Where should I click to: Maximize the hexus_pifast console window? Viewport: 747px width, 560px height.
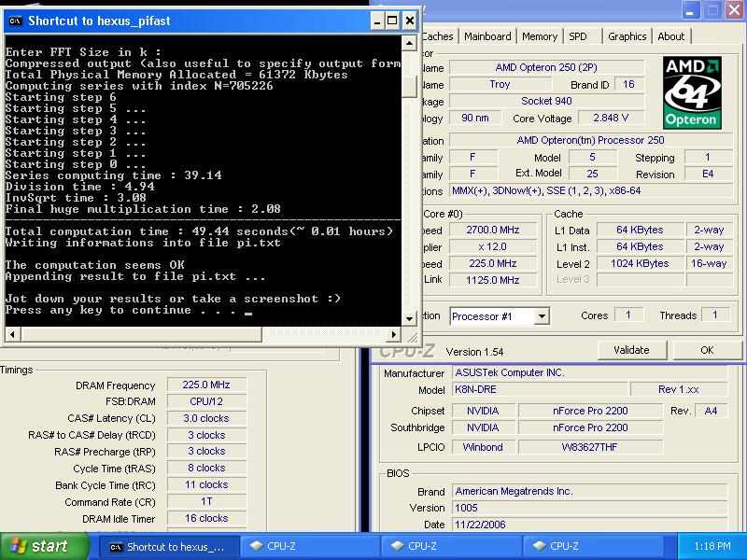click(392, 21)
